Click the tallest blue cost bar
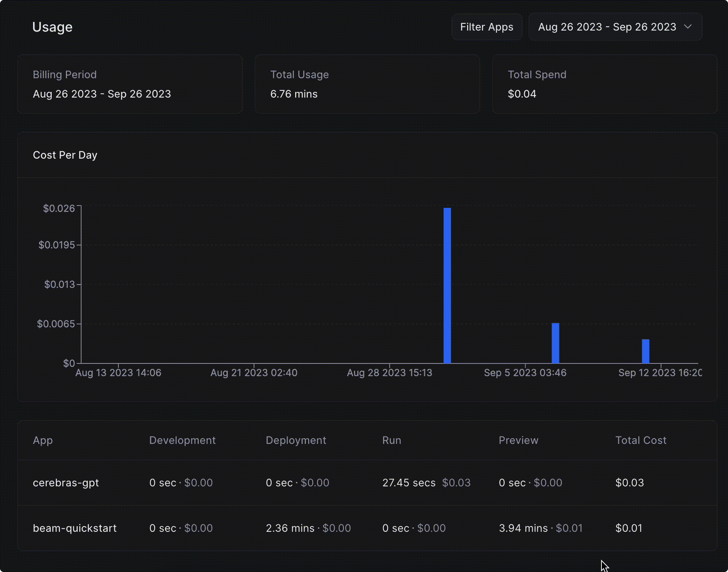Viewport: 728px width, 572px height. point(447,285)
